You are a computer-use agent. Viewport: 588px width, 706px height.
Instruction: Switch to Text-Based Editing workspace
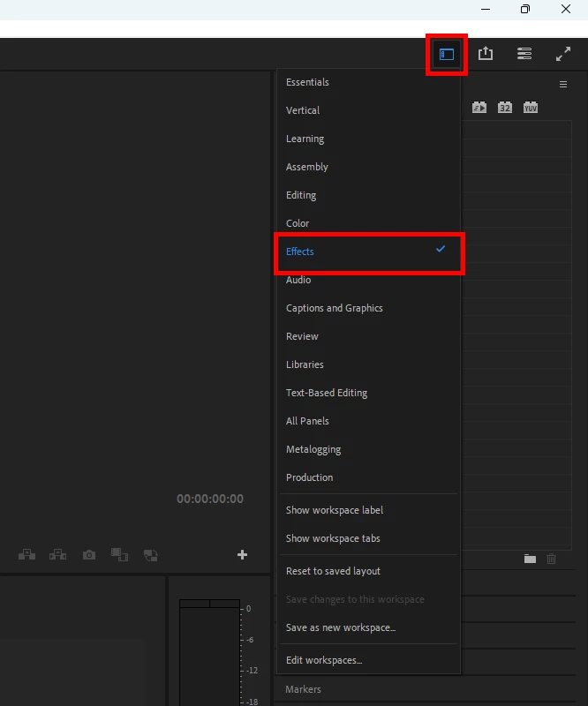[368, 393]
